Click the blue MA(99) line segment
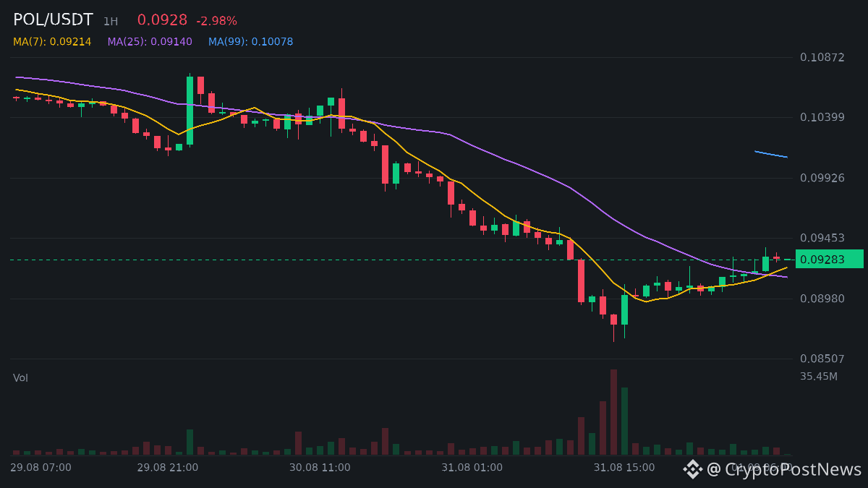Viewport: 868px width, 488px height. pyautogui.click(x=771, y=154)
